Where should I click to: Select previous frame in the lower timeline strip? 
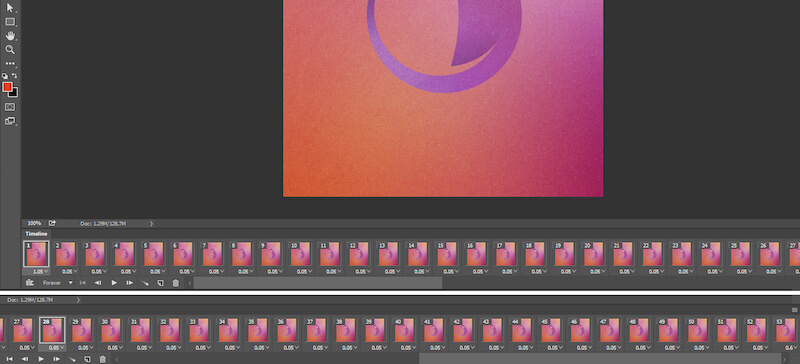click(24, 359)
